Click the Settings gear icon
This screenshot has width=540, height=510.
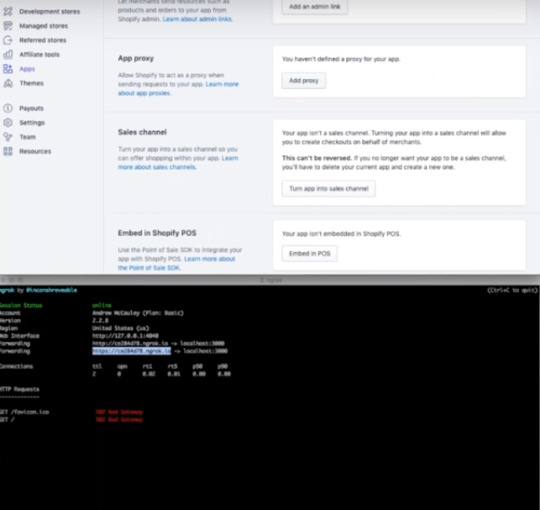8,123
